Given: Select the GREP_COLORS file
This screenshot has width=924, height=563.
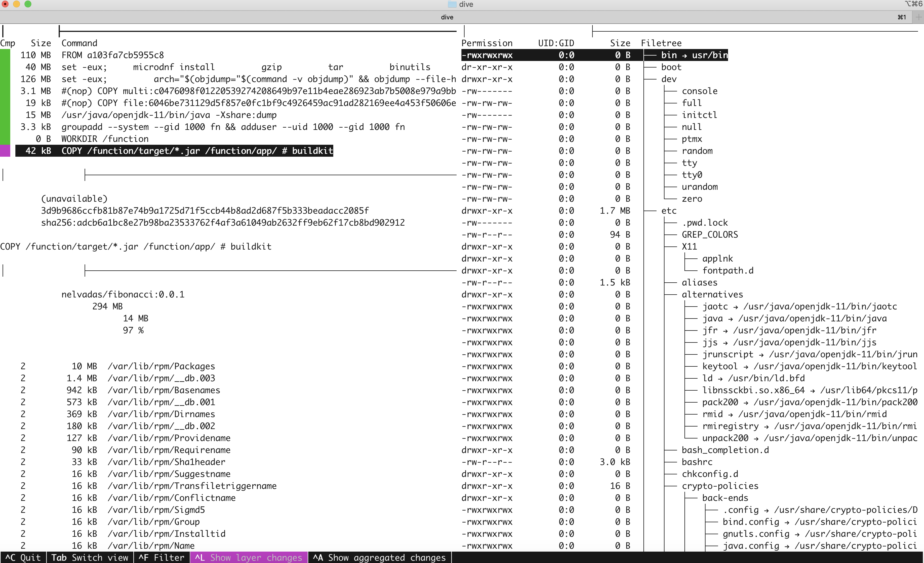Looking at the screenshot, I should tap(710, 235).
